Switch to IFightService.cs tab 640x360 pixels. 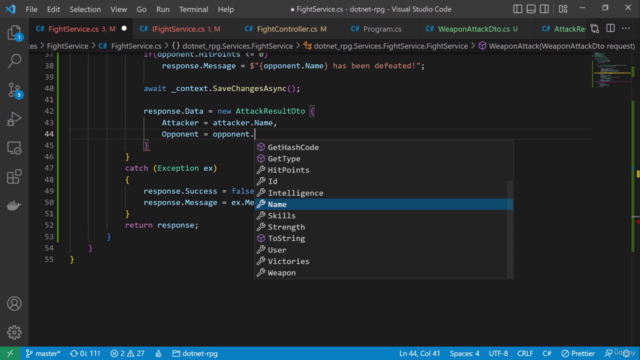[x=185, y=29]
